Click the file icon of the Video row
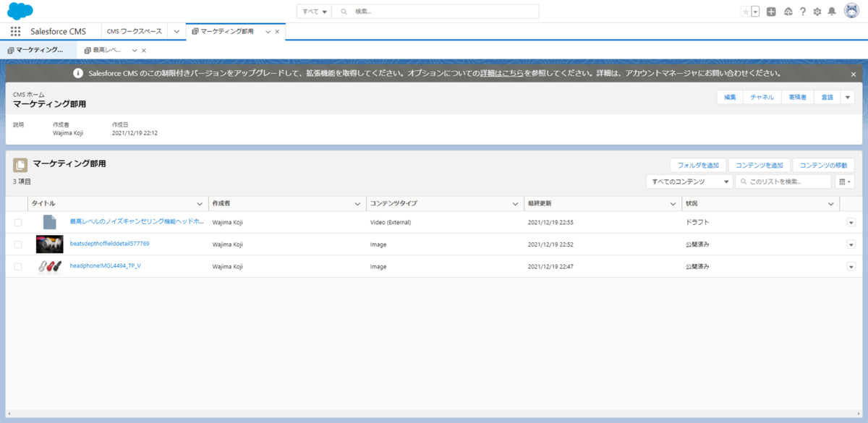The width and height of the screenshot is (868, 423). 49,222
